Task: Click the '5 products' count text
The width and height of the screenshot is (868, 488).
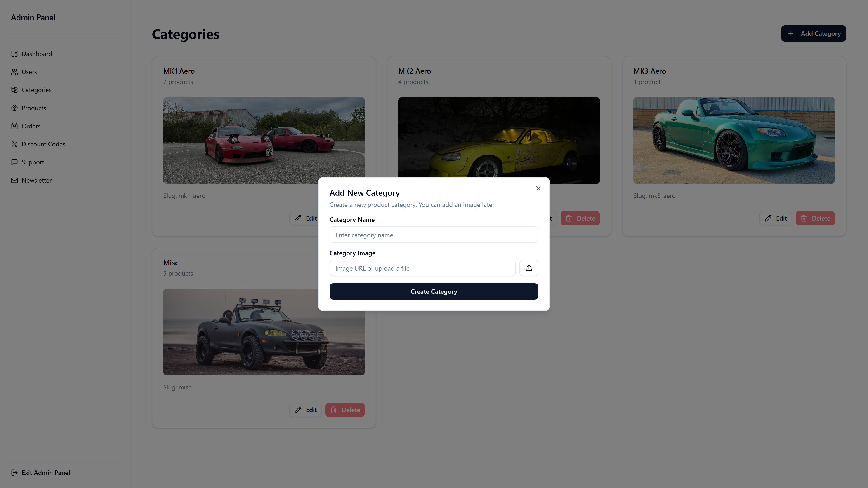Action: tap(178, 273)
